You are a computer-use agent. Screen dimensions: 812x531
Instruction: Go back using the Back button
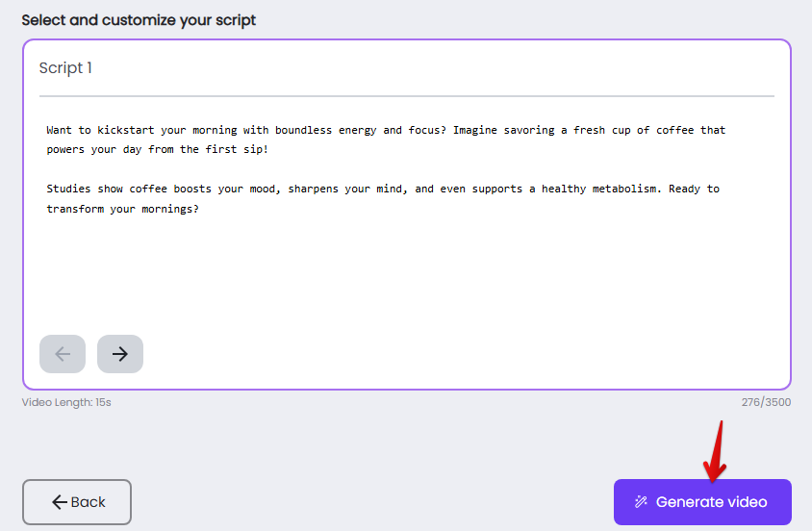click(77, 502)
